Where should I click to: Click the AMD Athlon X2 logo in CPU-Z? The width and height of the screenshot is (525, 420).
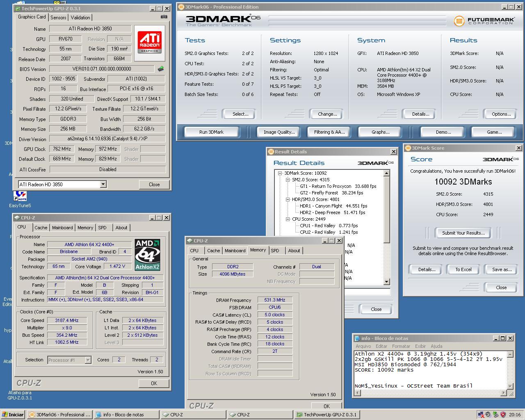pyautogui.click(x=147, y=255)
